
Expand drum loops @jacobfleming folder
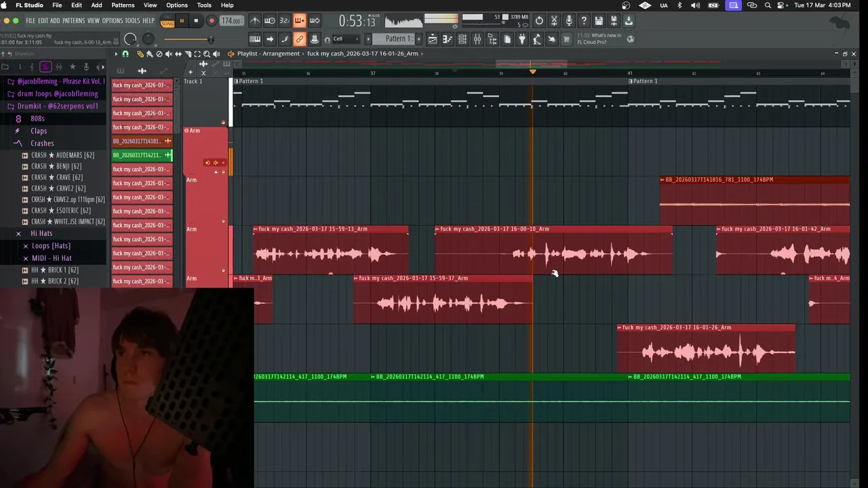point(57,94)
